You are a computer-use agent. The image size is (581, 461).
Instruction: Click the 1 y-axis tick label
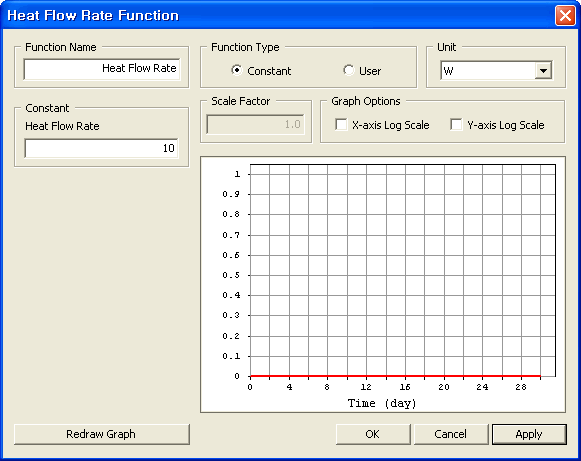(x=237, y=174)
